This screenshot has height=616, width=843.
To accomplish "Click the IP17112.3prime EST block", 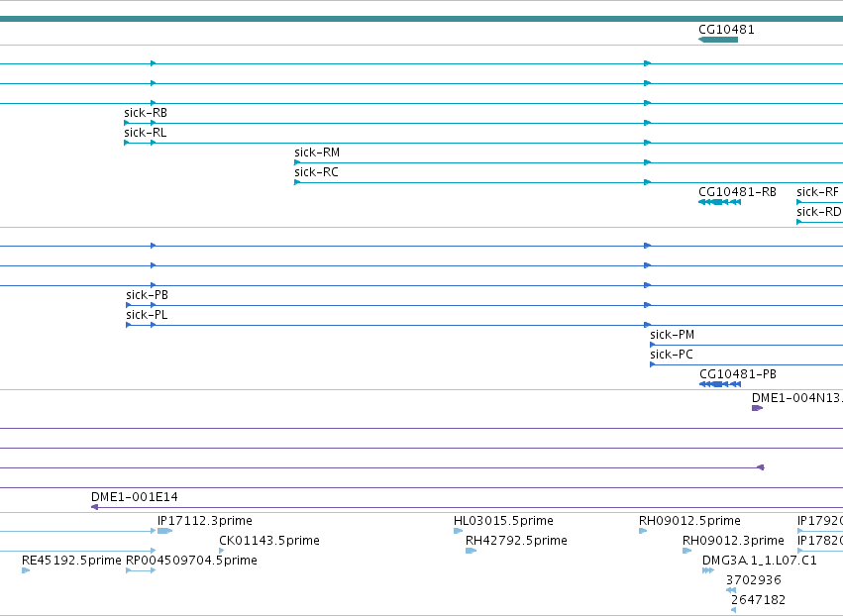I will 164,531.
